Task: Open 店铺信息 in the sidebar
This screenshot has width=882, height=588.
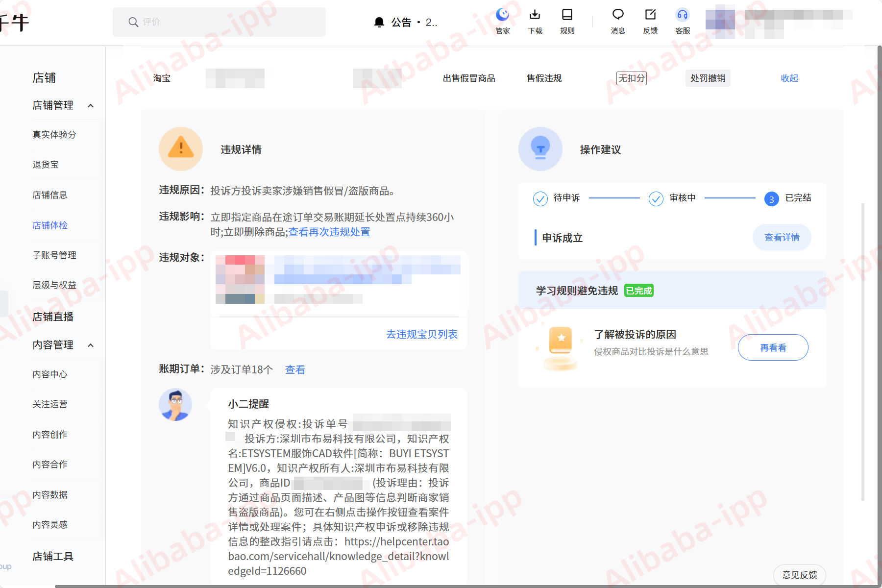Action: 50,195
